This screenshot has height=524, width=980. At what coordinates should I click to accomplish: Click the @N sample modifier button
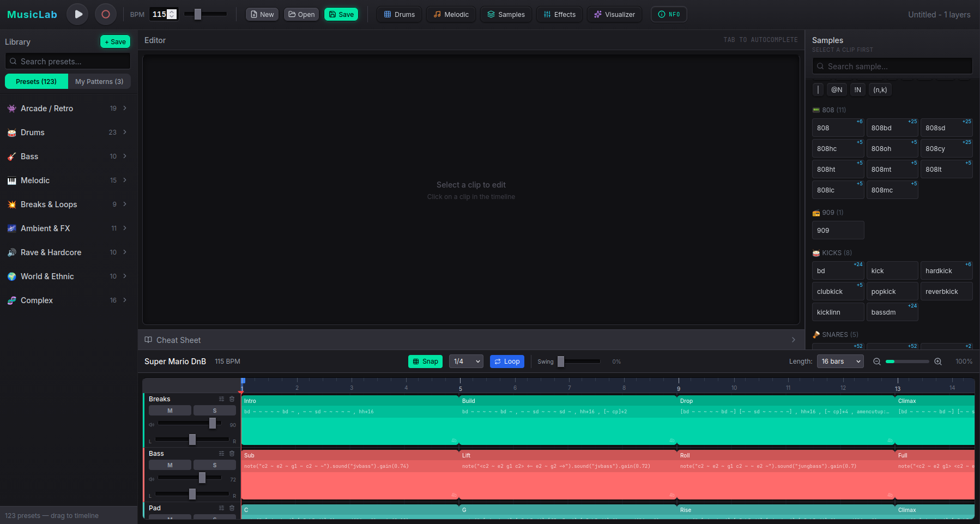pyautogui.click(x=837, y=90)
